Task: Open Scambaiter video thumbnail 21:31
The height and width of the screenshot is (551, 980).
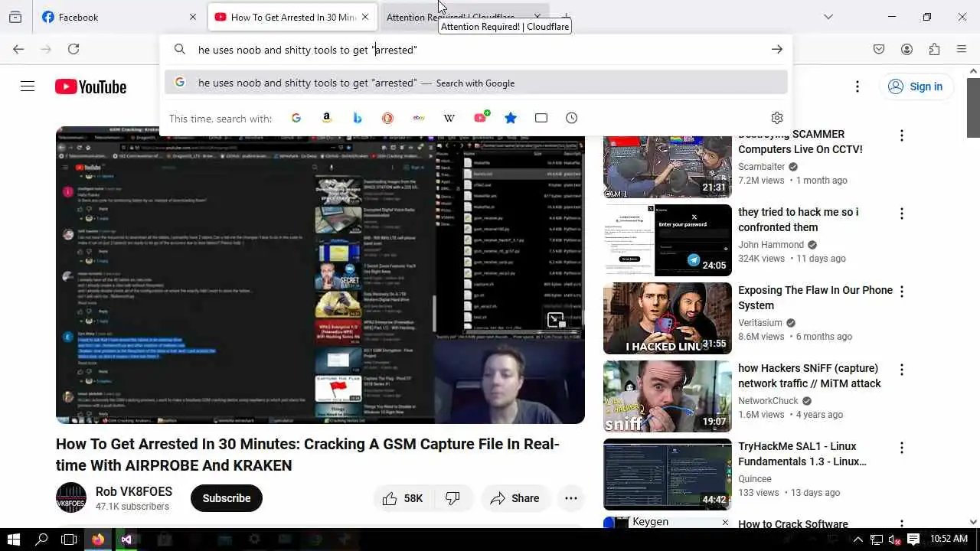Action: click(x=668, y=167)
